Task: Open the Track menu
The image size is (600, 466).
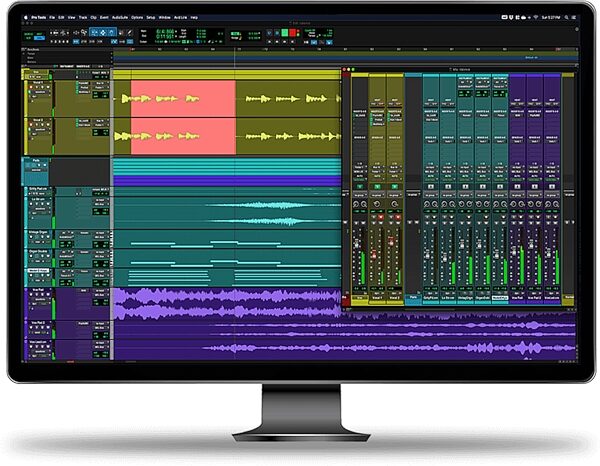Action: [83, 17]
